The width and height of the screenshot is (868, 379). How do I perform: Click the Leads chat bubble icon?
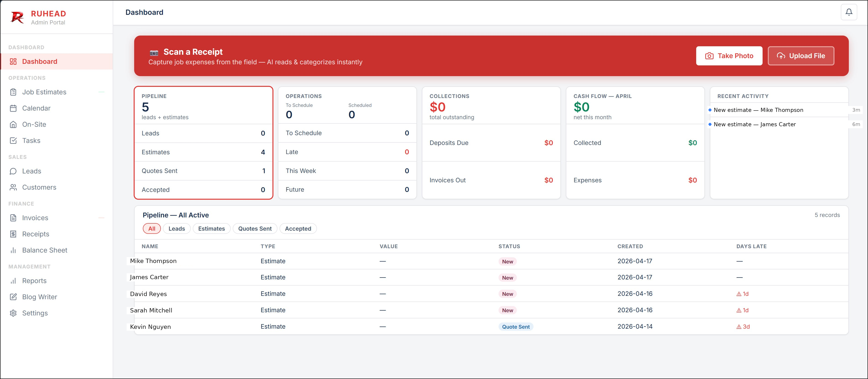coord(13,171)
